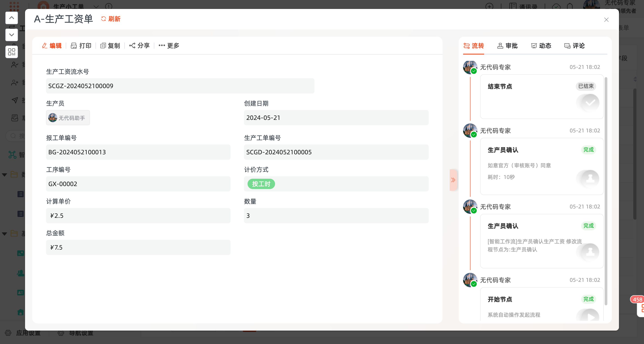Switch to the 动态 tab
The width and height of the screenshot is (644, 344).
pyautogui.click(x=541, y=46)
